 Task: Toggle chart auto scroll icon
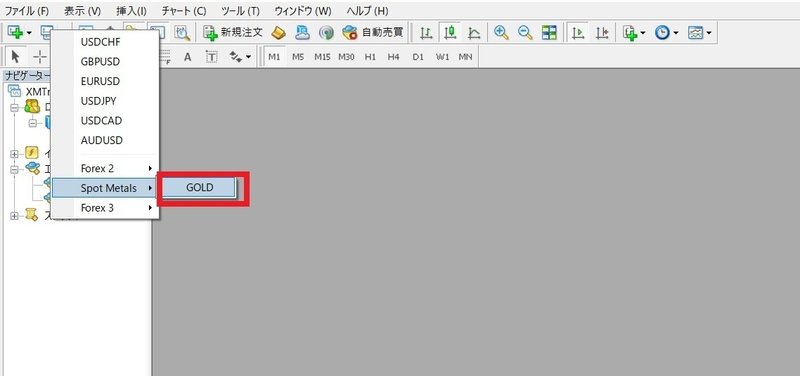578,33
